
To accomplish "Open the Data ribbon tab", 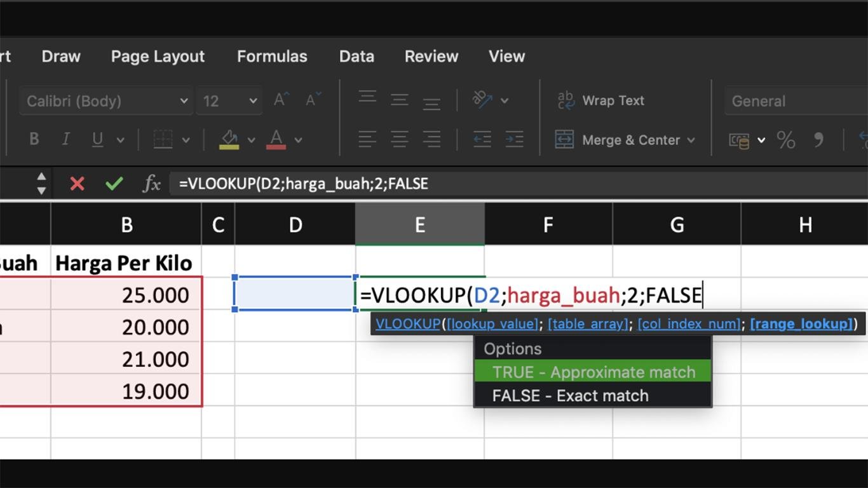I will (356, 56).
